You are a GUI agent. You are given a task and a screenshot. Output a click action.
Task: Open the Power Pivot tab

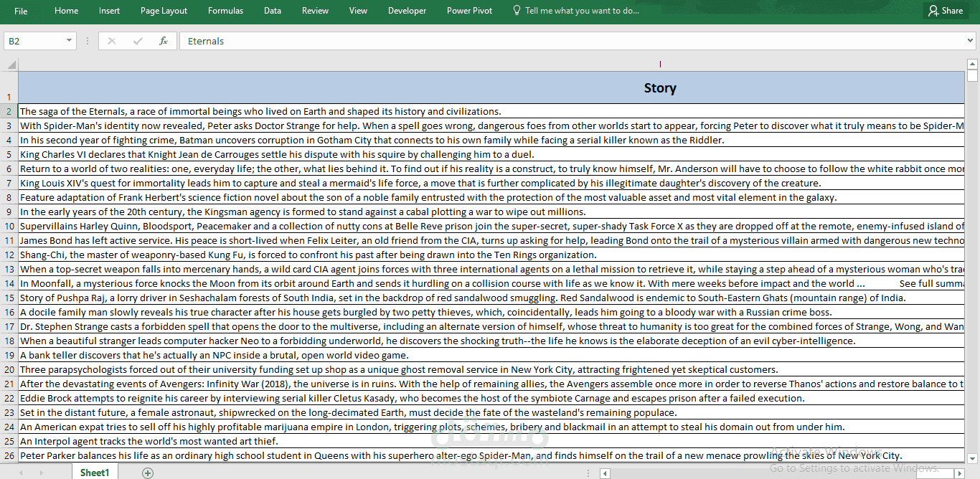(x=469, y=11)
